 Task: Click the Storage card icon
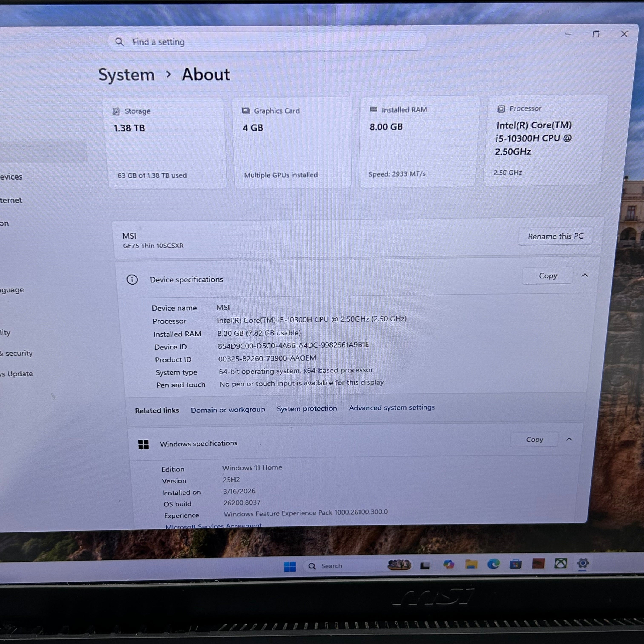[116, 111]
